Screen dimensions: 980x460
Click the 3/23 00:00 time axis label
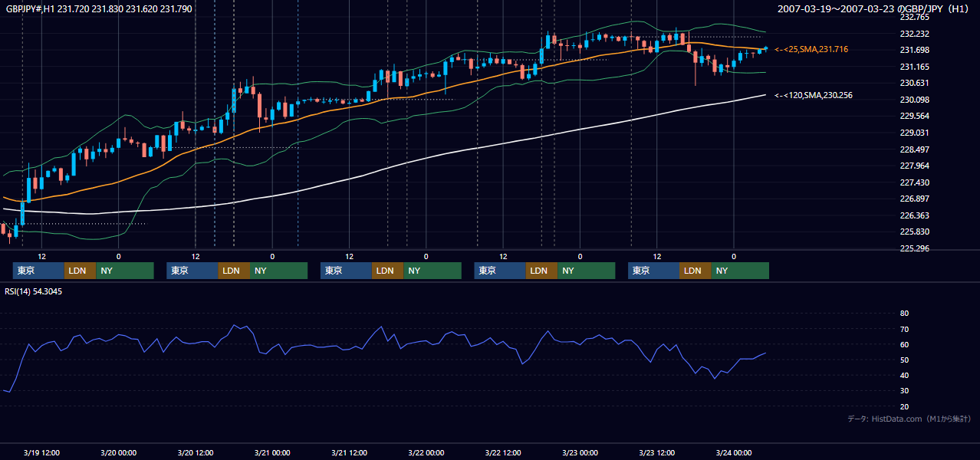(x=580, y=452)
